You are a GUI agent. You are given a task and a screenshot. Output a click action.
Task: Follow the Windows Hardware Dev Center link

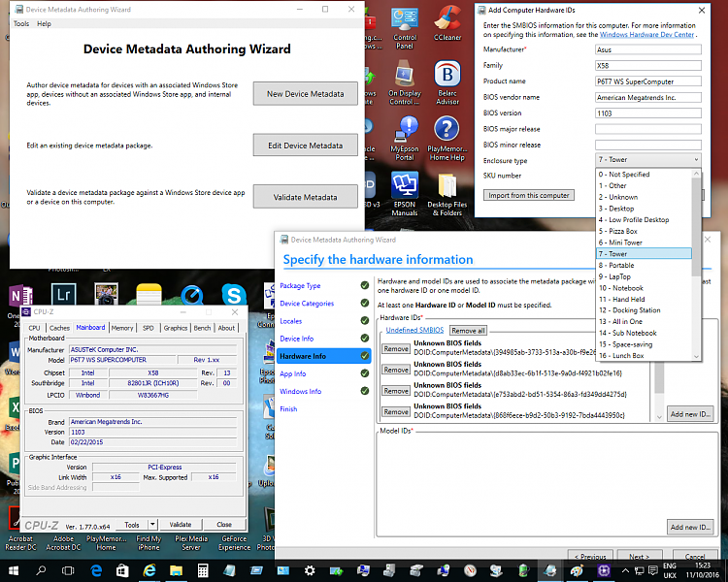pos(646,34)
